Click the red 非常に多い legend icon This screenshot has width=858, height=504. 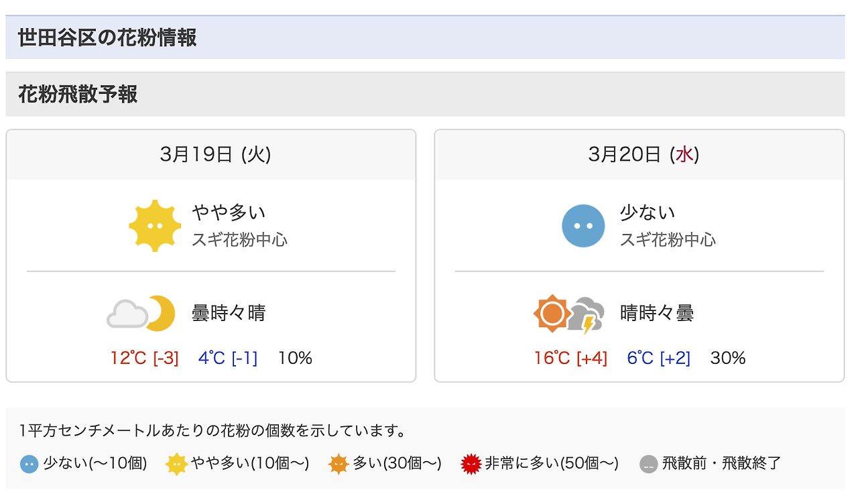click(x=471, y=464)
